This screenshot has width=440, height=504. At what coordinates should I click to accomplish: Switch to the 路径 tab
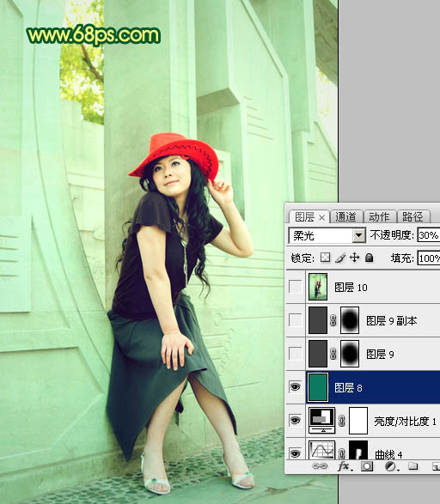point(412,216)
